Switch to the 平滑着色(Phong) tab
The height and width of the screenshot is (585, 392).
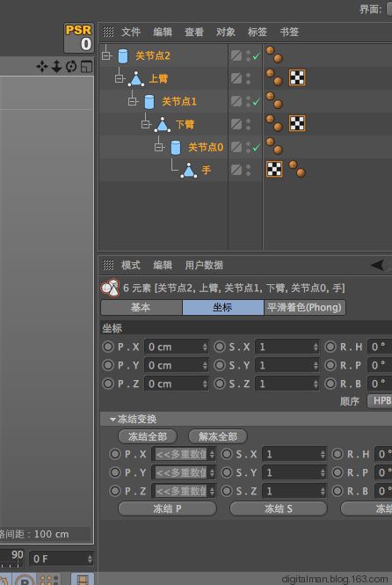click(304, 307)
